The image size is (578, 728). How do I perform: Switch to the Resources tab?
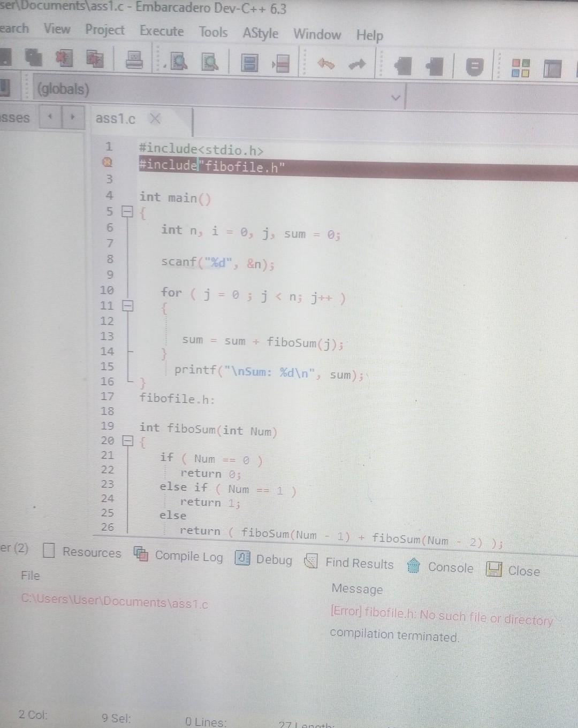pyautogui.click(x=92, y=552)
